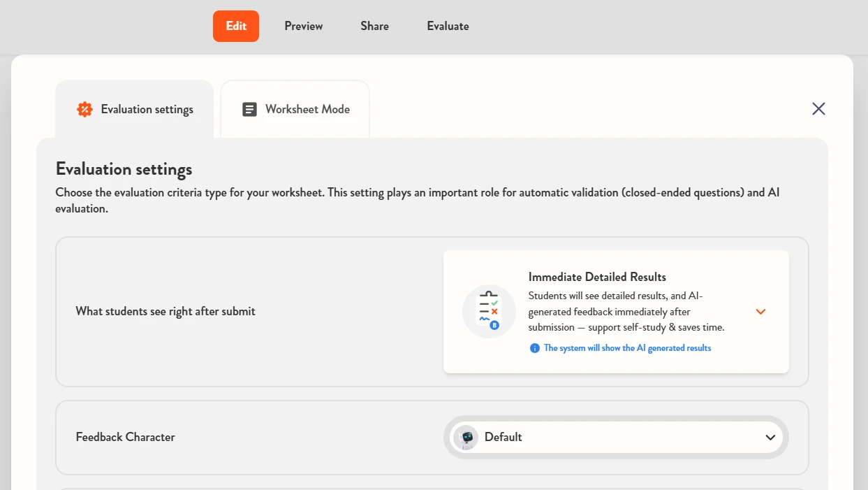Click the clipboard results illustration icon
The width and height of the screenshot is (868, 490).
click(x=489, y=311)
